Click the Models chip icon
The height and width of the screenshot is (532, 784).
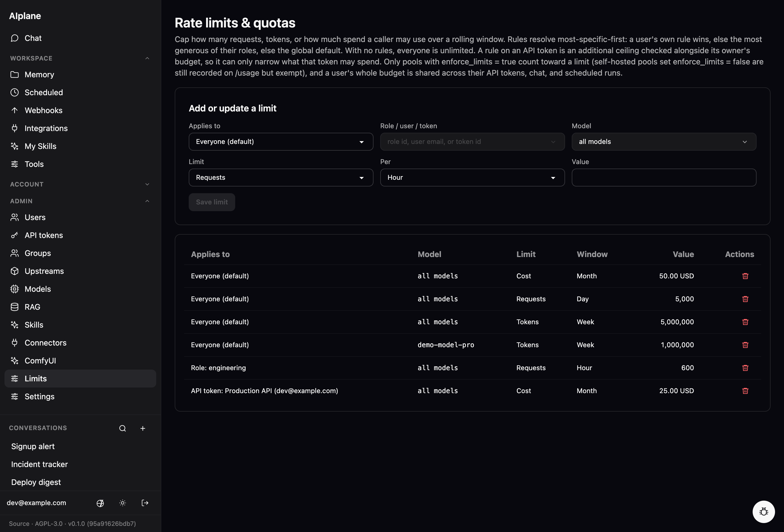[x=15, y=289]
